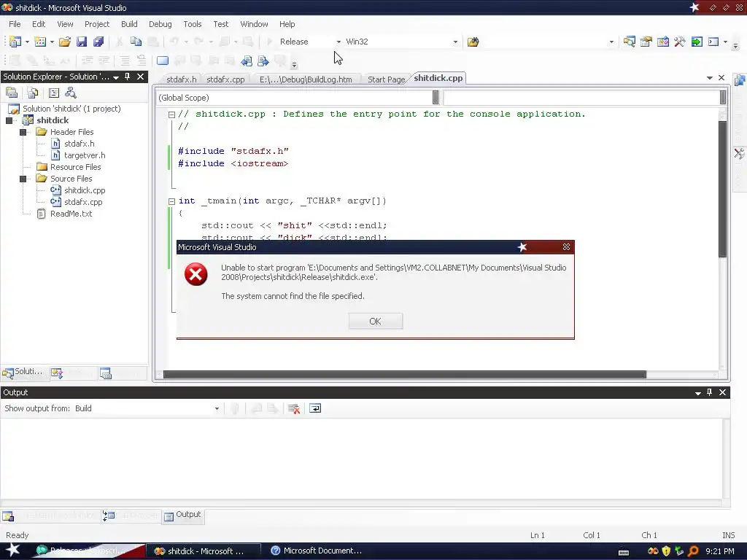
Task: Open the Toolbox toolbar icon
Action: click(680, 42)
